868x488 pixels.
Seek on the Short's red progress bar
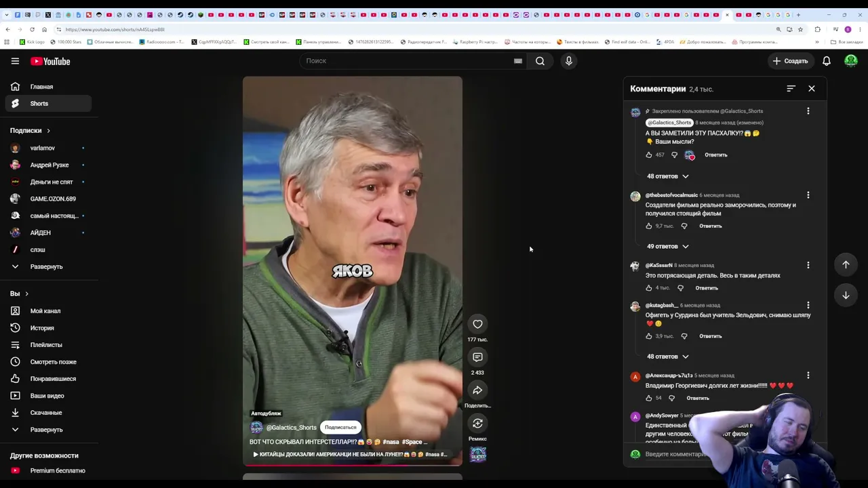(x=353, y=465)
